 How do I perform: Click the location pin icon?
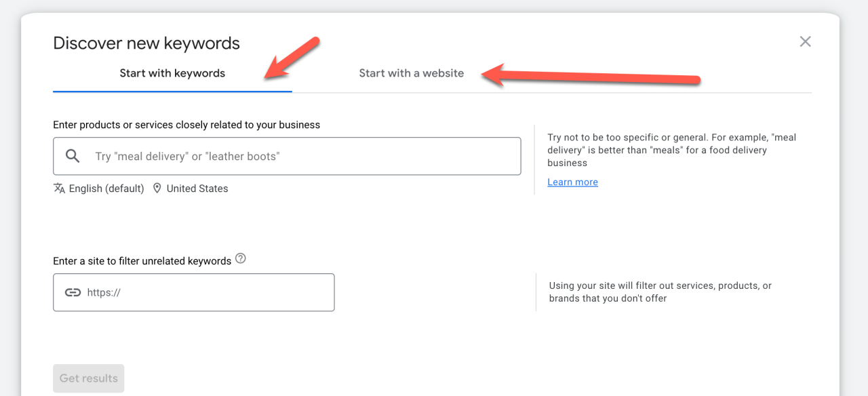[157, 189]
